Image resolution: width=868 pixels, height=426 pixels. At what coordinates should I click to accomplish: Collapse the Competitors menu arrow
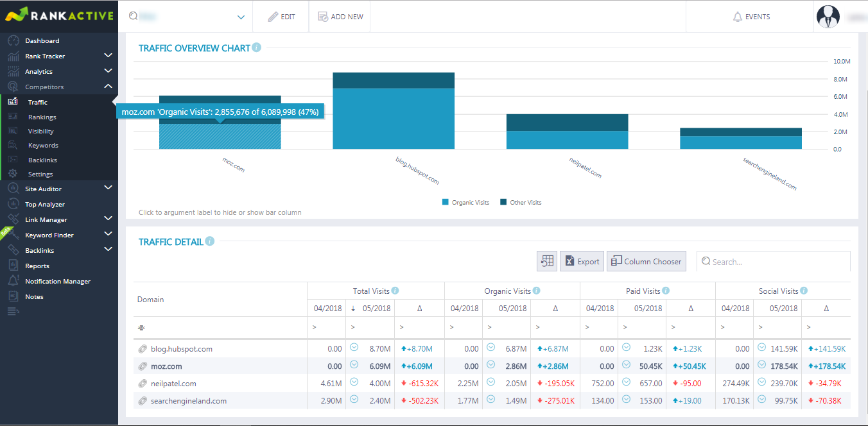click(108, 86)
